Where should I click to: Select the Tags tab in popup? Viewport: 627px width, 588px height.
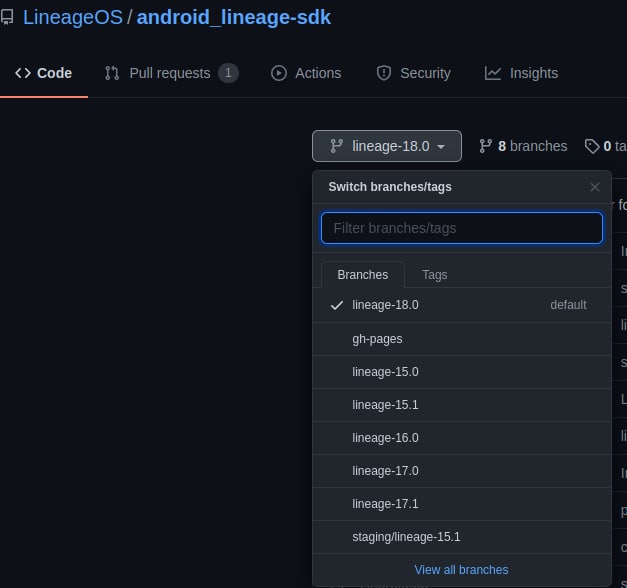[x=435, y=275]
